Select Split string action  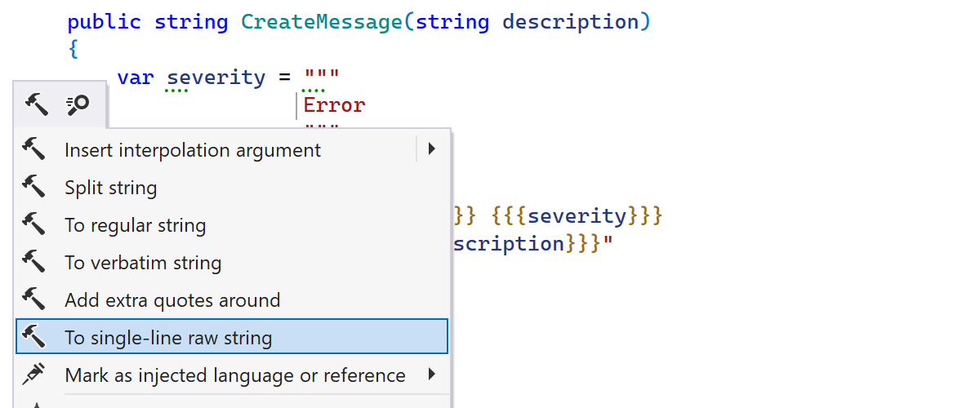[x=111, y=188]
